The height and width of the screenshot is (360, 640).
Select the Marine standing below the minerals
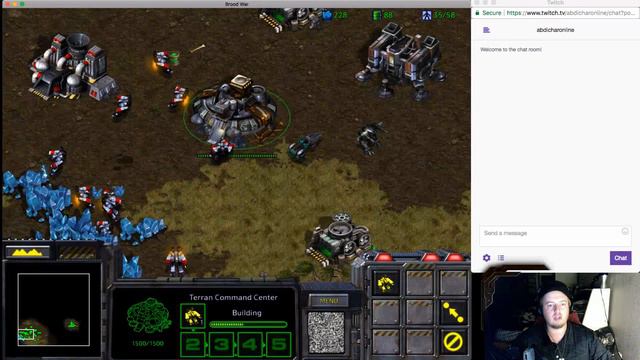tap(176, 261)
